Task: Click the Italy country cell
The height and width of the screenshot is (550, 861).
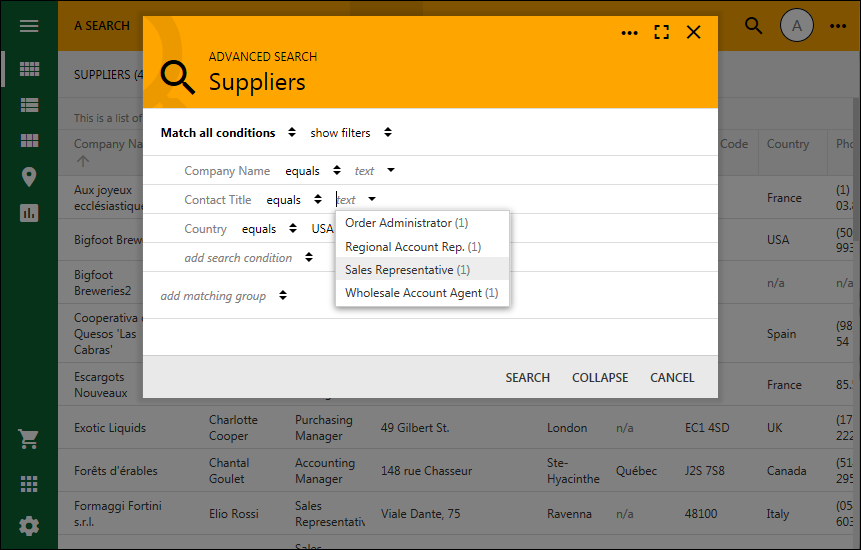Action: (778, 514)
